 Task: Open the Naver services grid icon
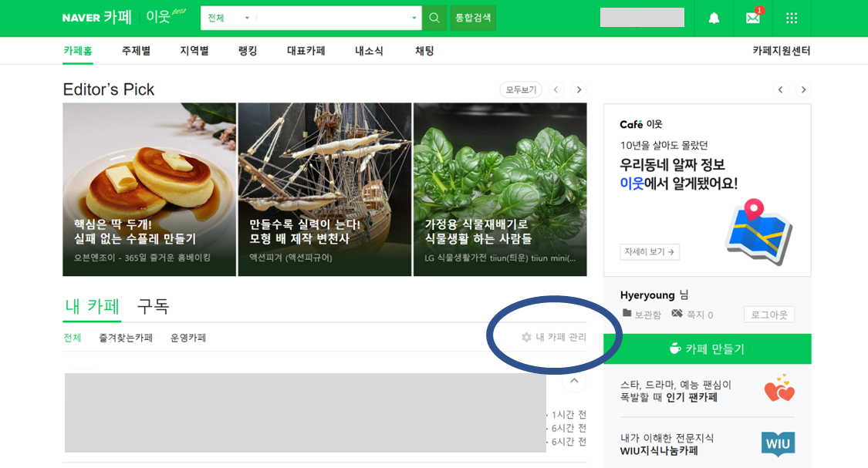click(x=792, y=19)
